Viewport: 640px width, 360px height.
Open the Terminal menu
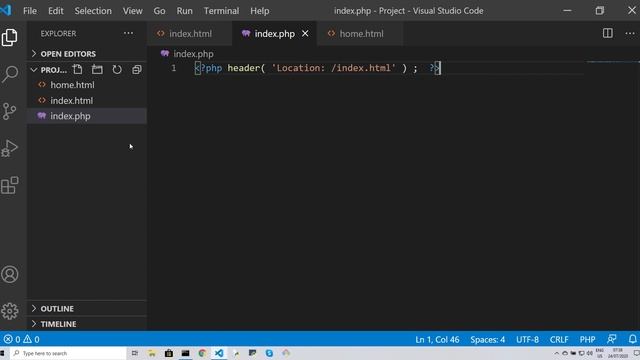[221, 11]
